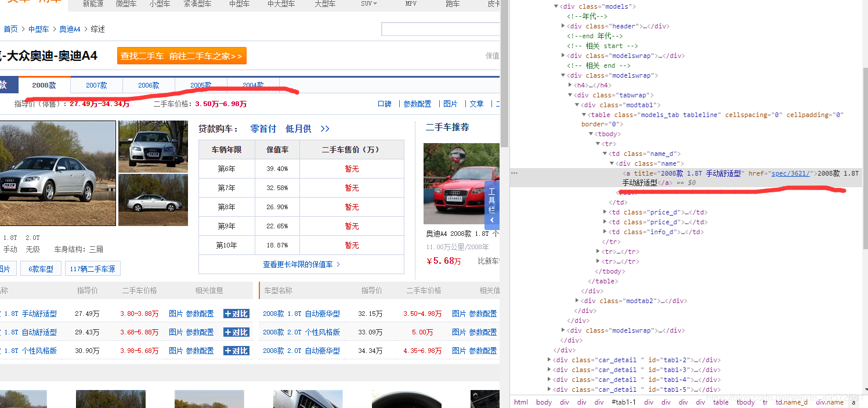This screenshot has width=868, height=408.
Task: Select table in DevTools breadcrumb bar
Action: point(721,402)
